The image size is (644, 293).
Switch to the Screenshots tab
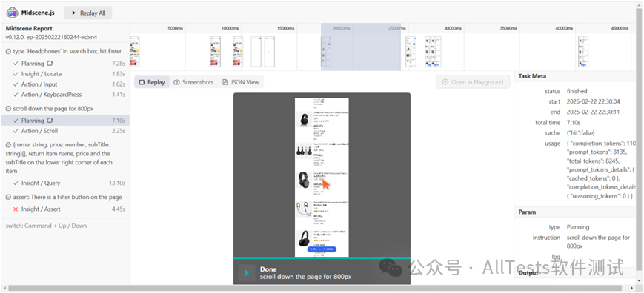[193, 82]
